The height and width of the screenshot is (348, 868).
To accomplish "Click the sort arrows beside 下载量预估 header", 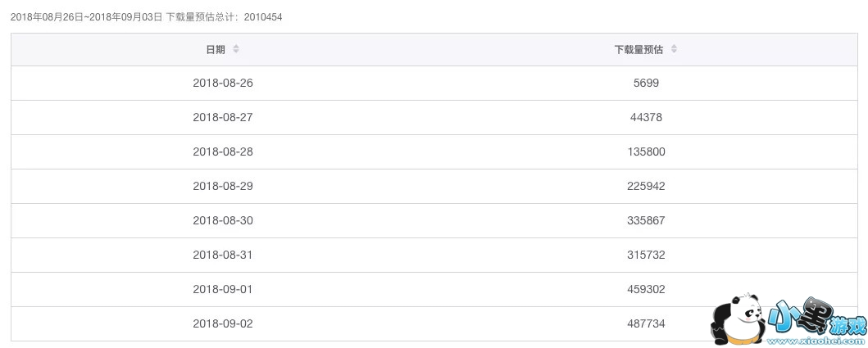I will 674,49.
